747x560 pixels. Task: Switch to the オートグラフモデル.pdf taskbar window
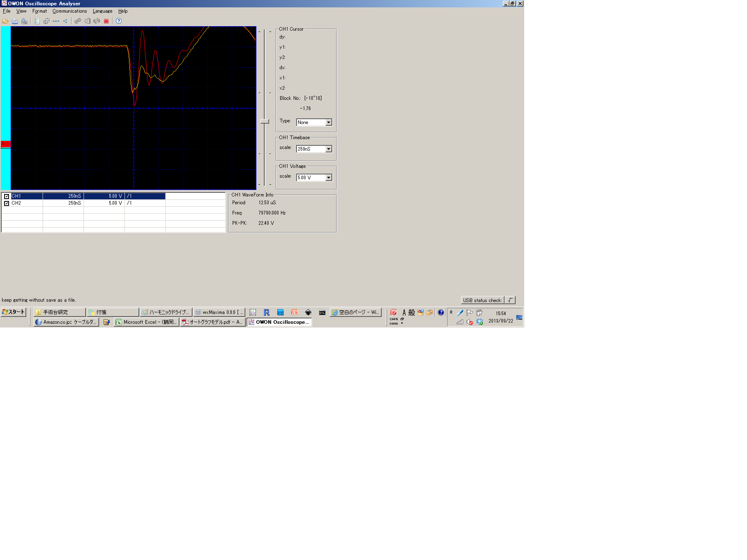213,322
